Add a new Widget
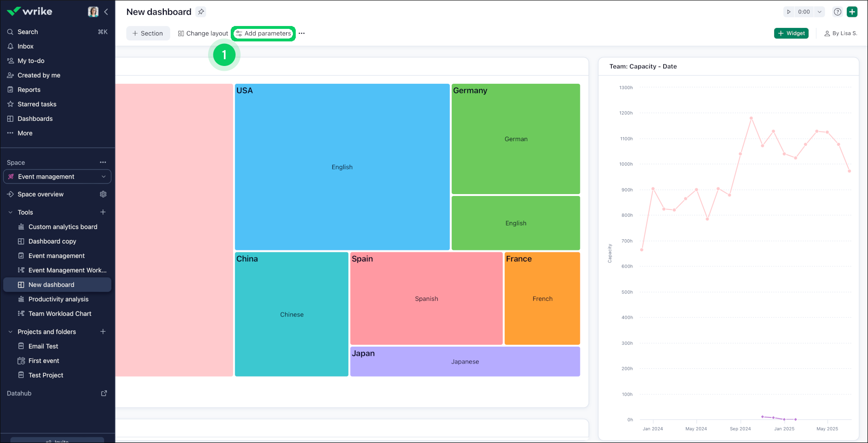The height and width of the screenshot is (443, 868). 791,33
